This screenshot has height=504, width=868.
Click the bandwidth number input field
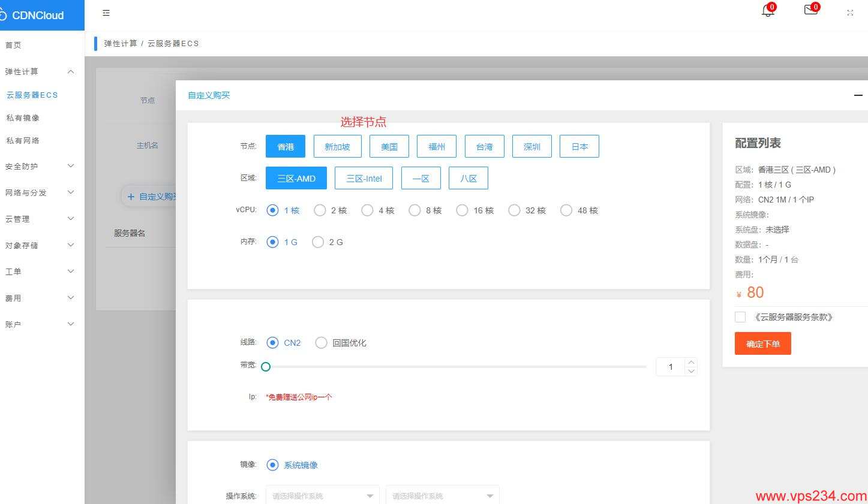pos(671,367)
